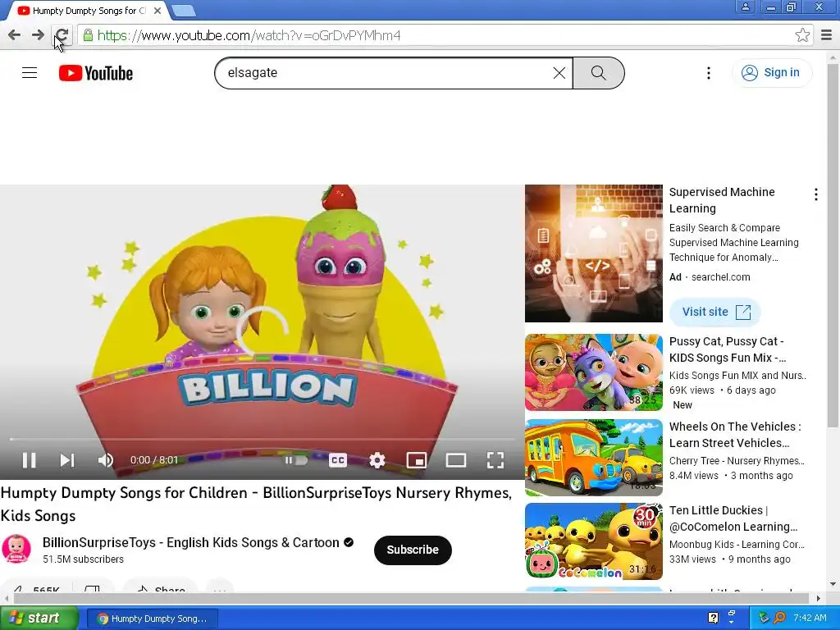Open a new browser tab
Image resolution: width=840 pixels, height=630 pixels.
point(183,10)
